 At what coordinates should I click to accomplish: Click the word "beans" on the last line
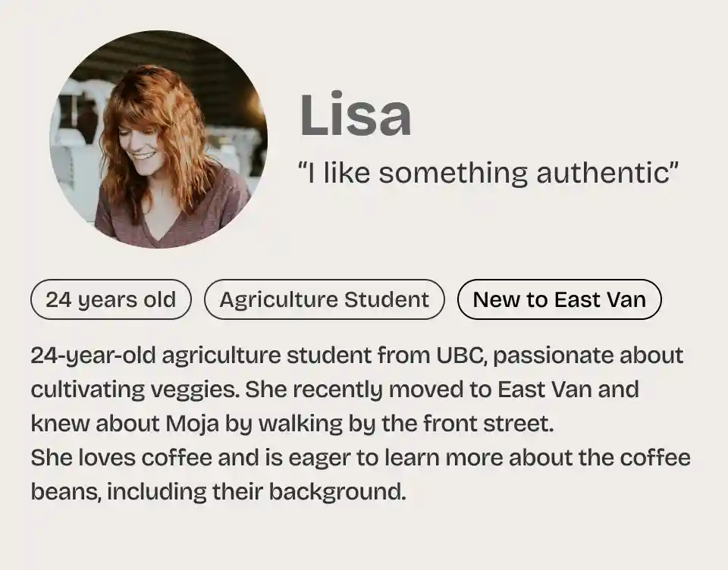64,492
